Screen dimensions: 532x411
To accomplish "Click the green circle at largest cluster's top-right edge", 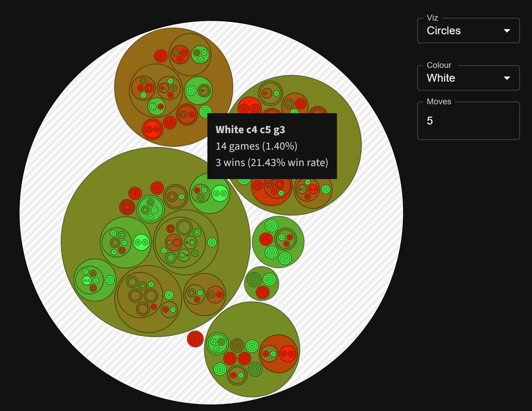I will click(x=210, y=194).
